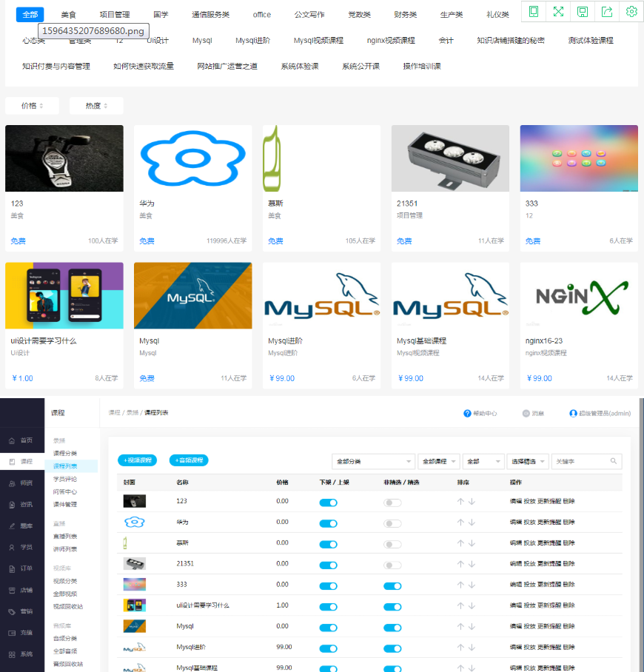The image size is (644, 672).
Task: Move course Mysql up with up arrow
Action: pos(460,627)
